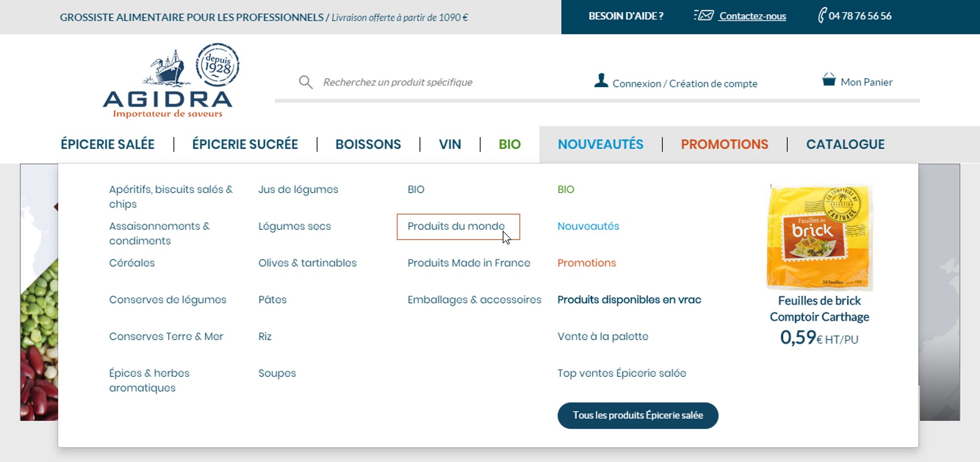
Task: Click Tous les produits Épicerie salée button
Action: (x=638, y=416)
